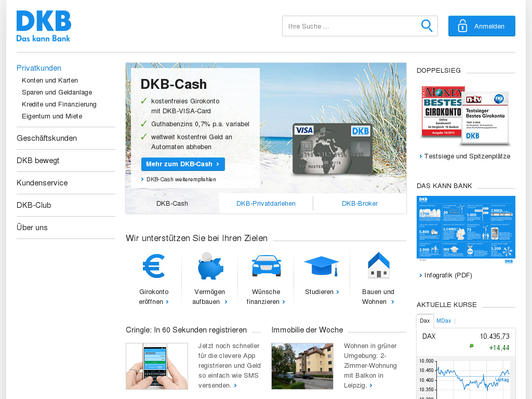Viewport: 532px width, 399px height.
Task: Click the green DAX up-arrow icon
Action: pos(471,345)
